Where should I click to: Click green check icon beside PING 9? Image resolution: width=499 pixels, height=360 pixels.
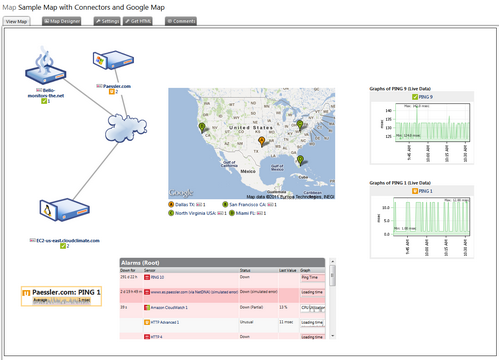(415, 97)
